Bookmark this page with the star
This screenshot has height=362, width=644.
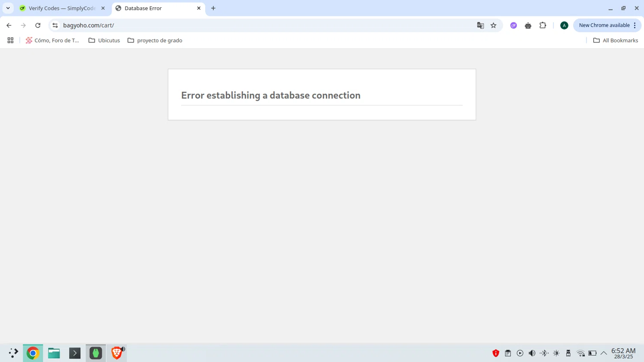[x=494, y=25]
